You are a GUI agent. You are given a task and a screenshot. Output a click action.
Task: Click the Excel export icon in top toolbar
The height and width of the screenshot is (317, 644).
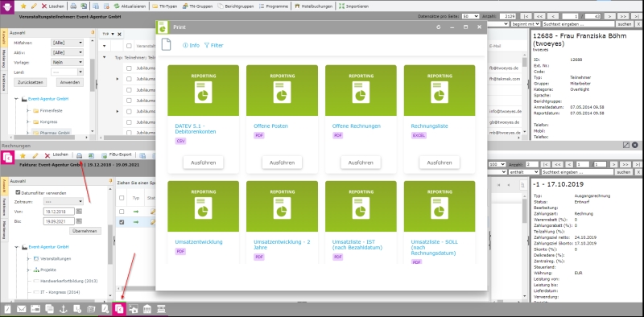pyautogui.click(x=84, y=6)
